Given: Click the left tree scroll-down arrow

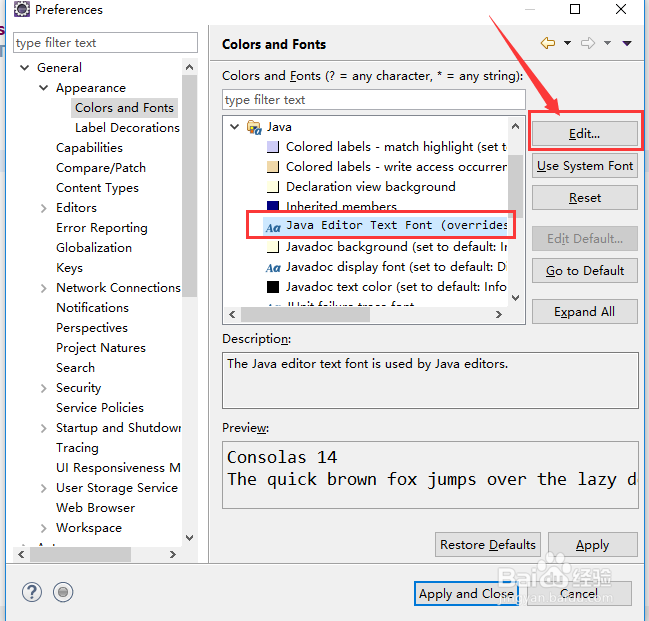Looking at the screenshot, I should coord(190,538).
